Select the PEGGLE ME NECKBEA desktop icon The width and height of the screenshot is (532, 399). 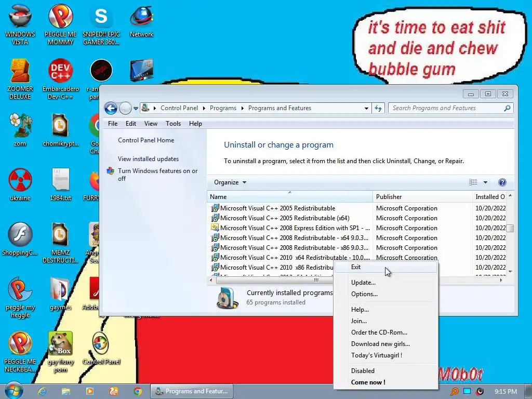coord(20,352)
